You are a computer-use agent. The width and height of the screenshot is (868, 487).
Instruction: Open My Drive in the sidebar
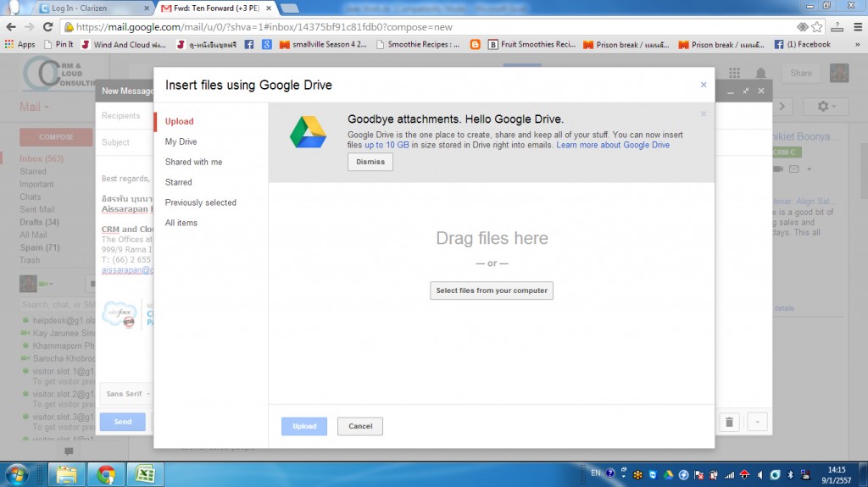(x=181, y=141)
